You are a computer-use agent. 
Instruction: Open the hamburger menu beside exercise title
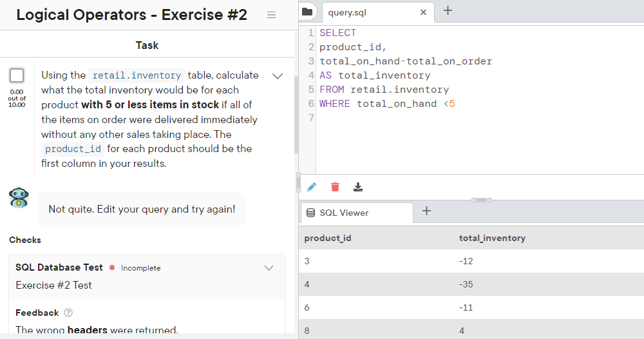(x=271, y=15)
